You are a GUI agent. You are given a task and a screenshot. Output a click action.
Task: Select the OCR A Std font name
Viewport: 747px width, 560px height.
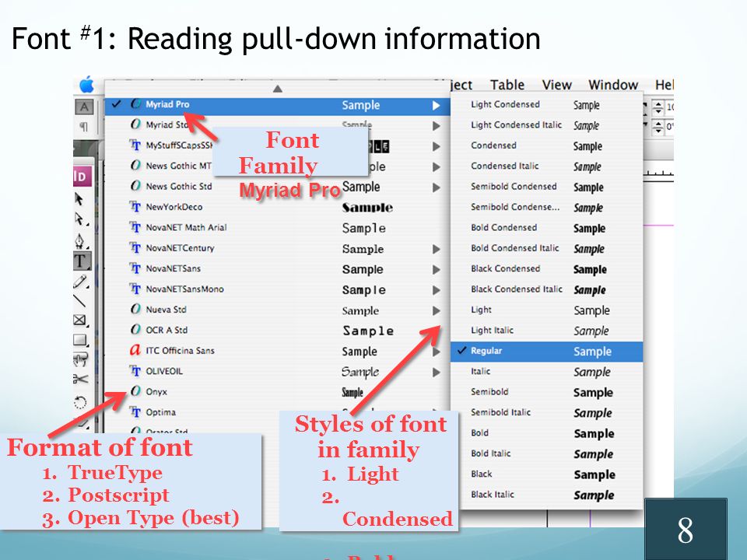[x=167, y=330]
